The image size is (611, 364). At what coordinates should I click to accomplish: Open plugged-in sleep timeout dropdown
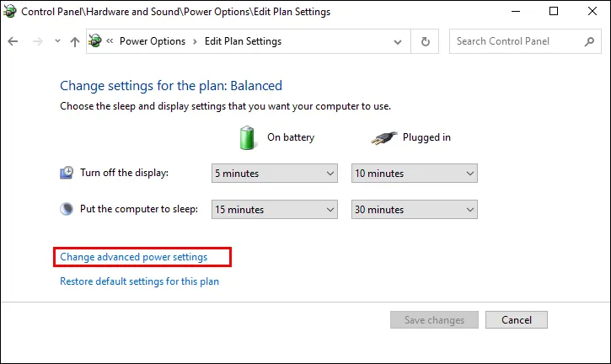(x=414, y=210)
